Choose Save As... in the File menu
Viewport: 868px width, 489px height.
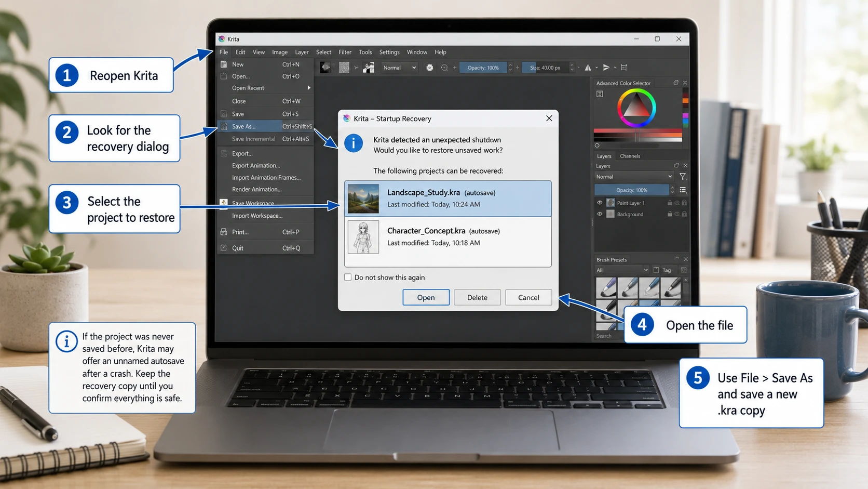tap(265, 126)
